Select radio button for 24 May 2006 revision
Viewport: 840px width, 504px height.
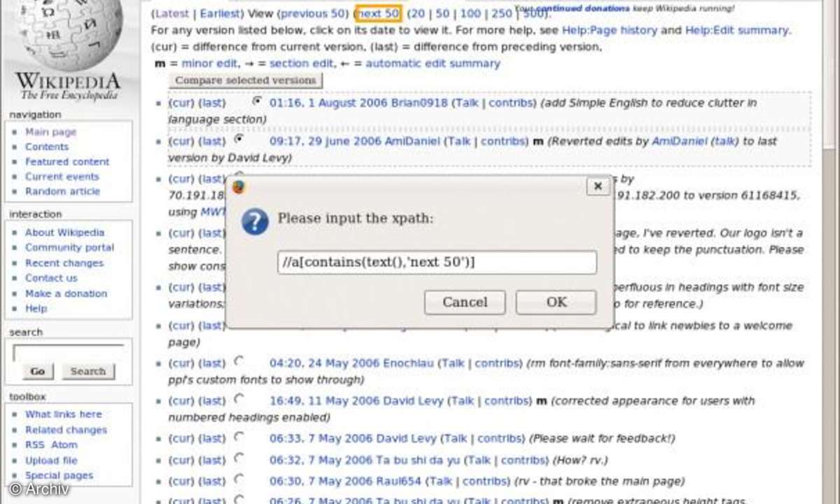click(x=239, y=361)
